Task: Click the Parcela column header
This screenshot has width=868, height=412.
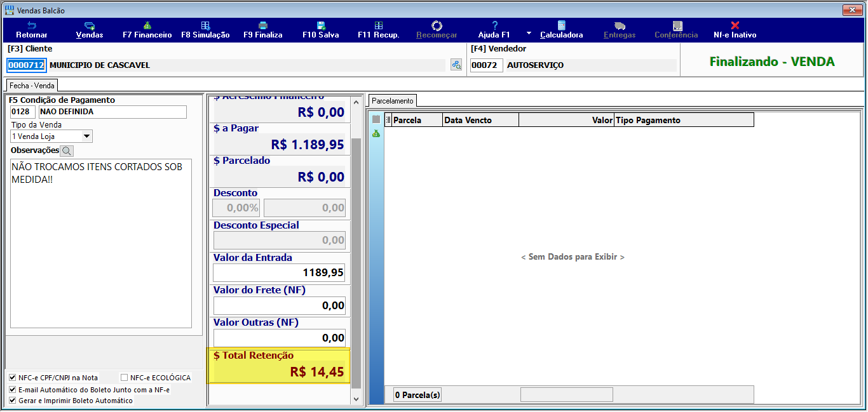Action: point(417,120)
